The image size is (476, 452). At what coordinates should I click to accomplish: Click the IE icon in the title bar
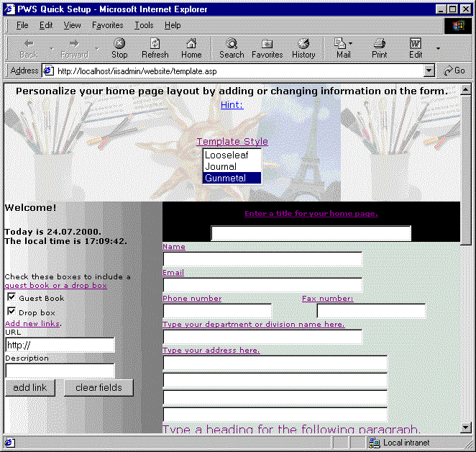pos(9,9)
